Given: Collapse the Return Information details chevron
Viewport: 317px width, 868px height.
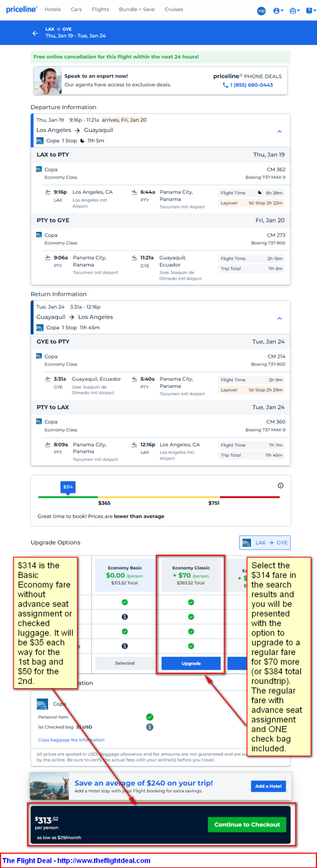Looking at the screenshot, I should pyautogui.click(x=280, y=319).
